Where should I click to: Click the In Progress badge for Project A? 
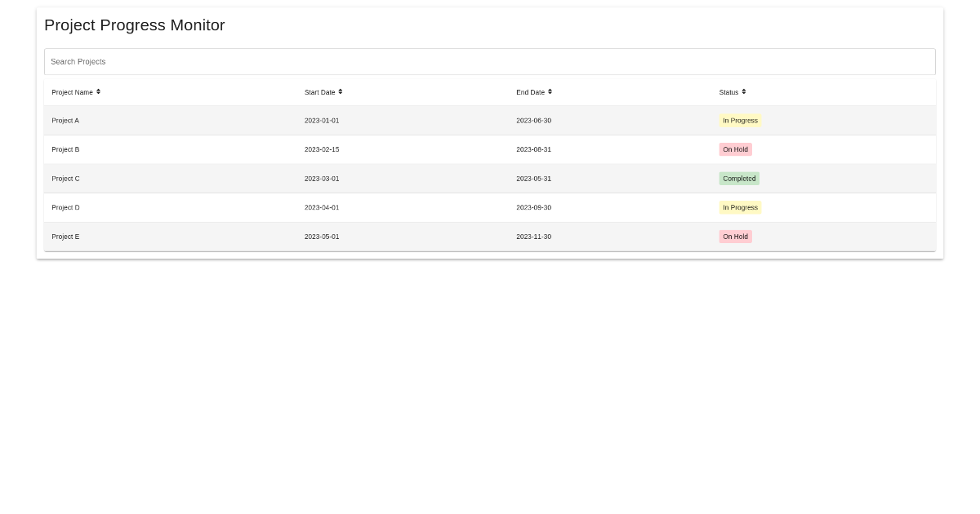[x=740, y=121]
